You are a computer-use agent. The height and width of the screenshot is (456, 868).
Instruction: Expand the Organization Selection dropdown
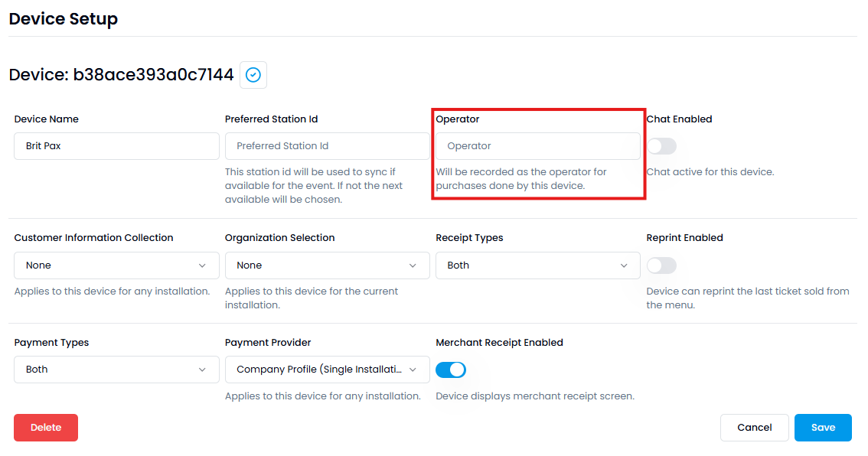(x=327, y=265)
